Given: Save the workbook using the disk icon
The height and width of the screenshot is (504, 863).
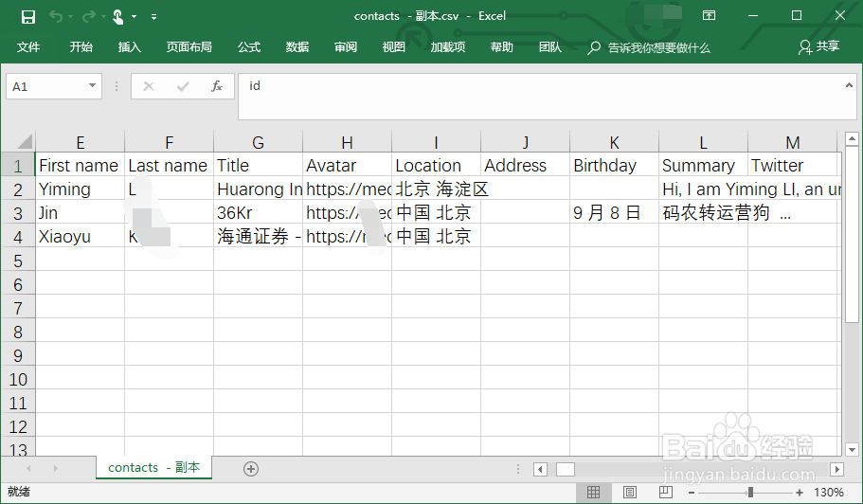Looking at the screenshot, I should 28,16.
